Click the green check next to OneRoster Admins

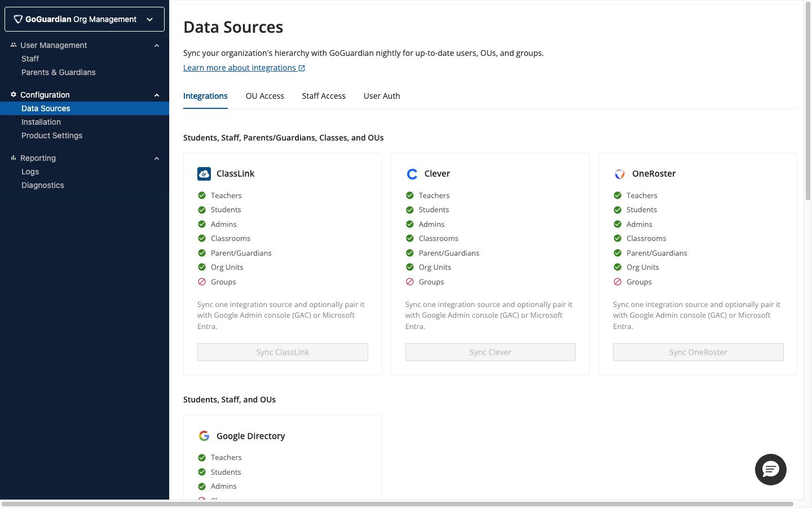(617, 224)
